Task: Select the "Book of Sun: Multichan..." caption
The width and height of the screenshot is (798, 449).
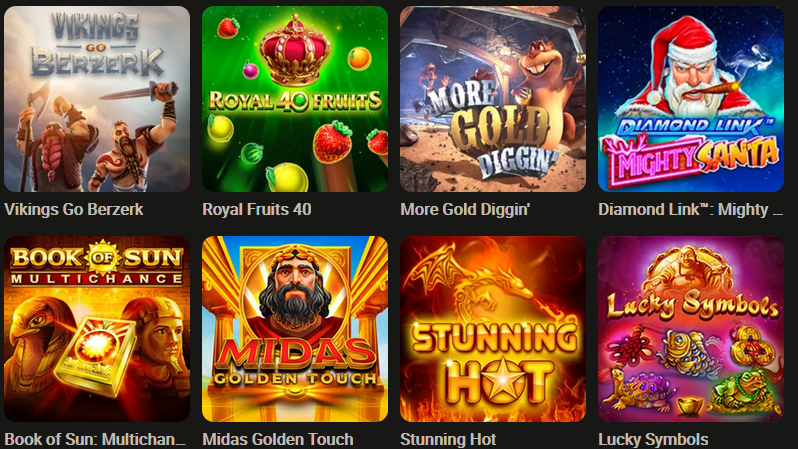Action: pyautogui.click(x=95, y=439)
